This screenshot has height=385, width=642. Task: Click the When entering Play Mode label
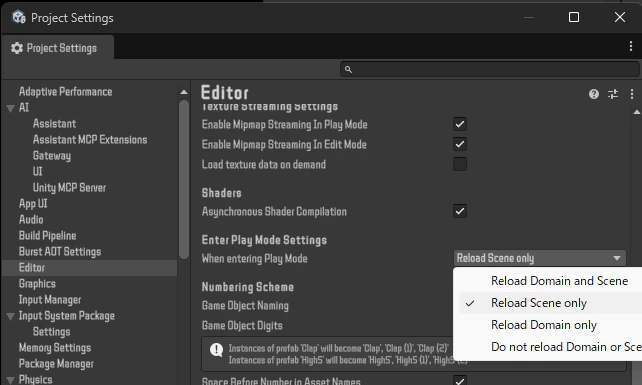254,258
